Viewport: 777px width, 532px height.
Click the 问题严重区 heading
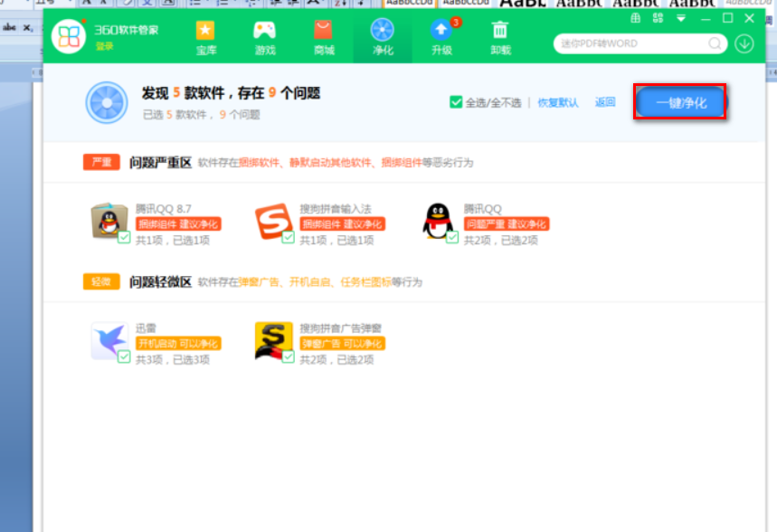[x=160, y=163]
